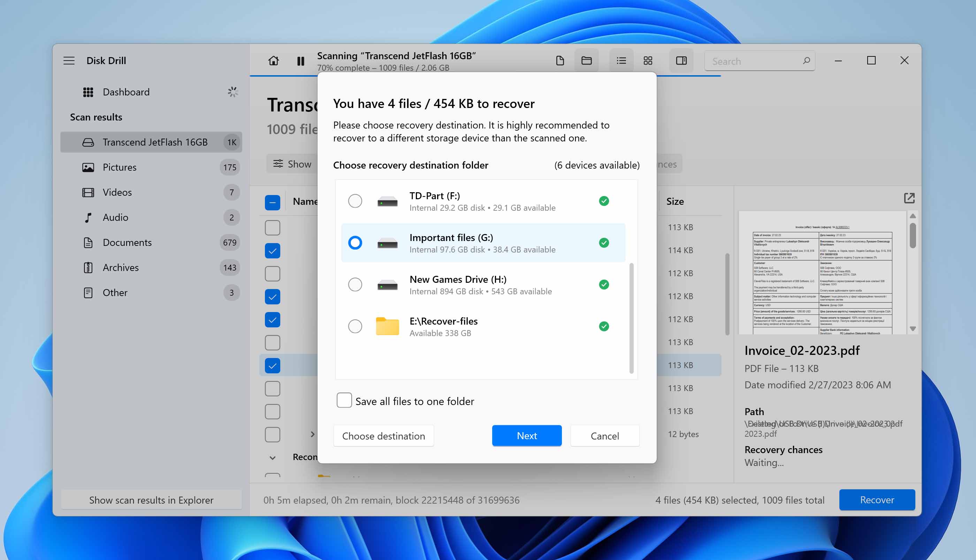Click the pause scan button in toolbar
This screenshot has width=976, height=560.
300,60
